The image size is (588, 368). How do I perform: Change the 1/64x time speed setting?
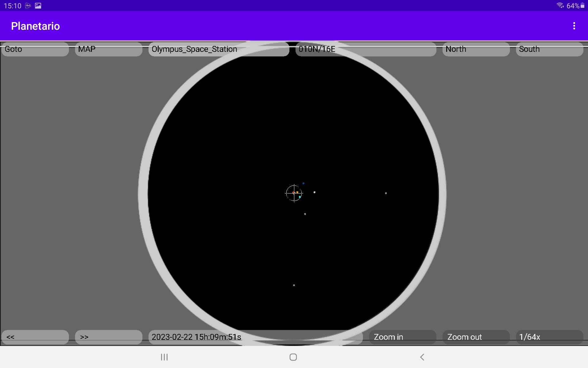point(549,337)
